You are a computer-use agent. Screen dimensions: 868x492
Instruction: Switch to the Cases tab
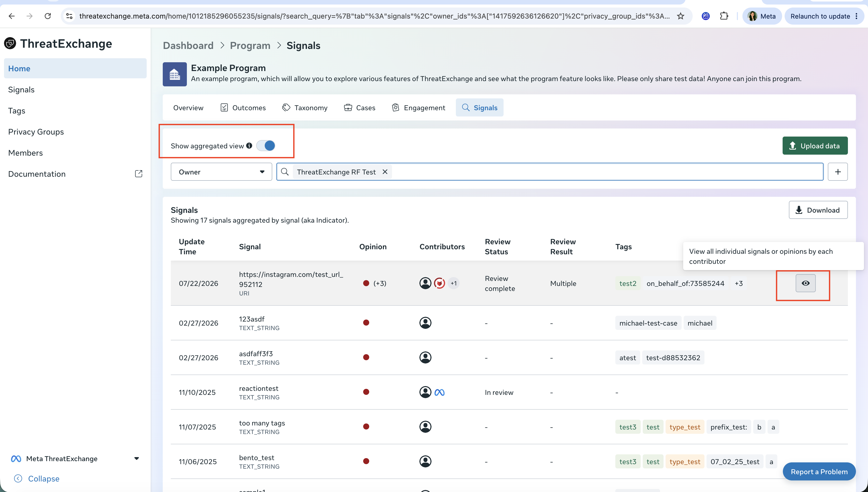(360, 107)
